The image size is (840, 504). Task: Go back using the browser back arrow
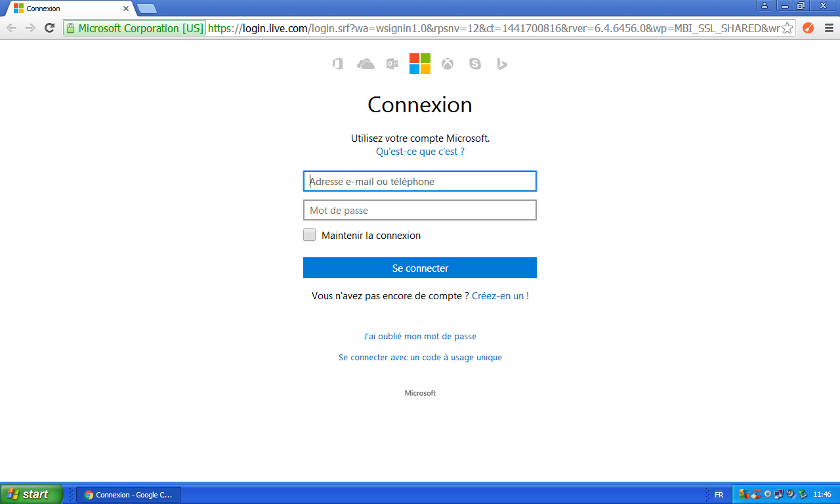12,28
